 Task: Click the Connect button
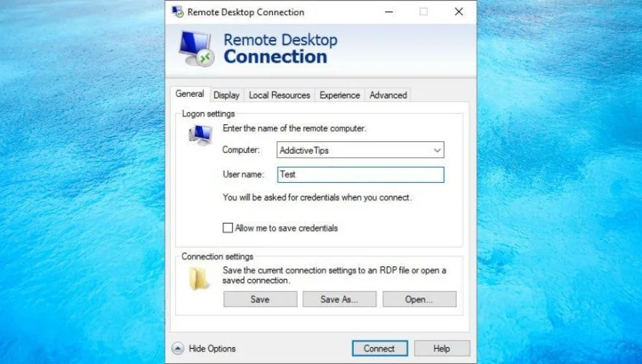[x=380, y=349]
